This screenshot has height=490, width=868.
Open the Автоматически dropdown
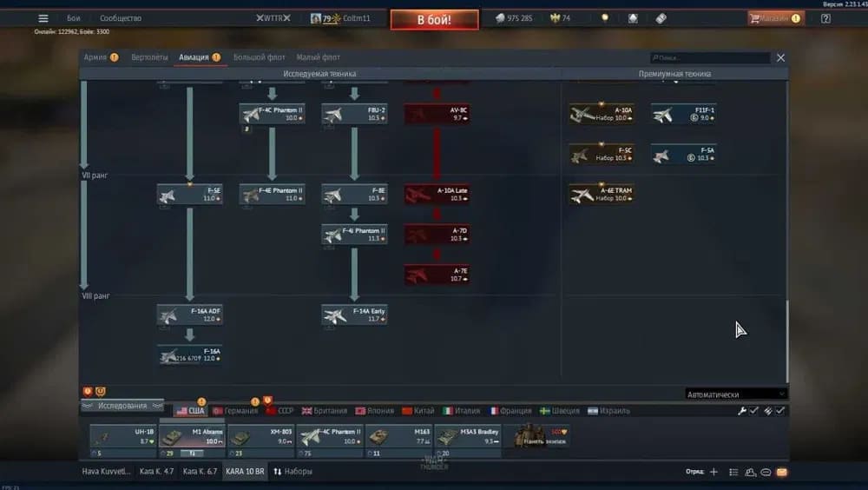click(x=736, y=394)
